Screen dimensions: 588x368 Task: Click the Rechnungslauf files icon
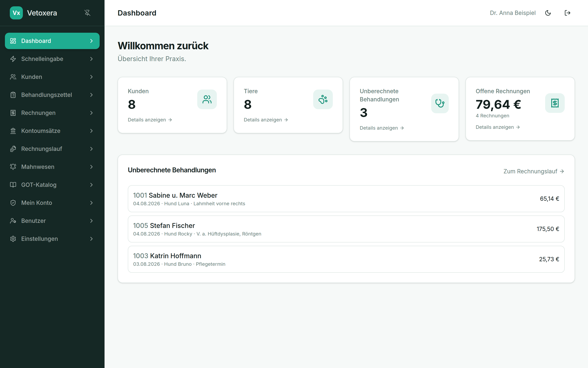[13, 149]
